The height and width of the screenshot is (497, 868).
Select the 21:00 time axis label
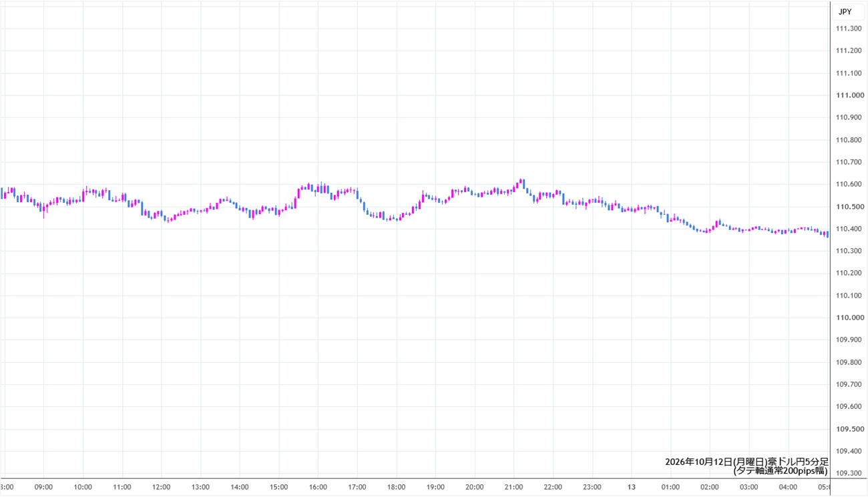pyautogui.click(x=513, y=487)
